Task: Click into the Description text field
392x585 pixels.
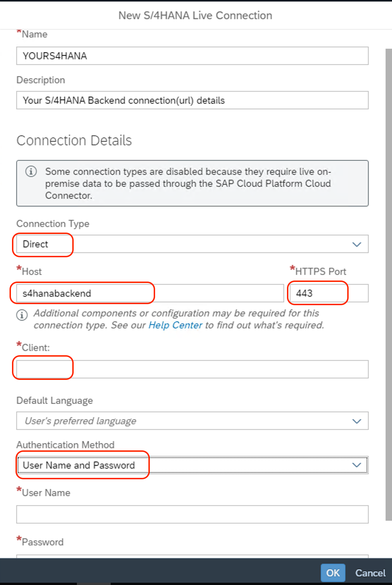Action: (x=192, y=100)
